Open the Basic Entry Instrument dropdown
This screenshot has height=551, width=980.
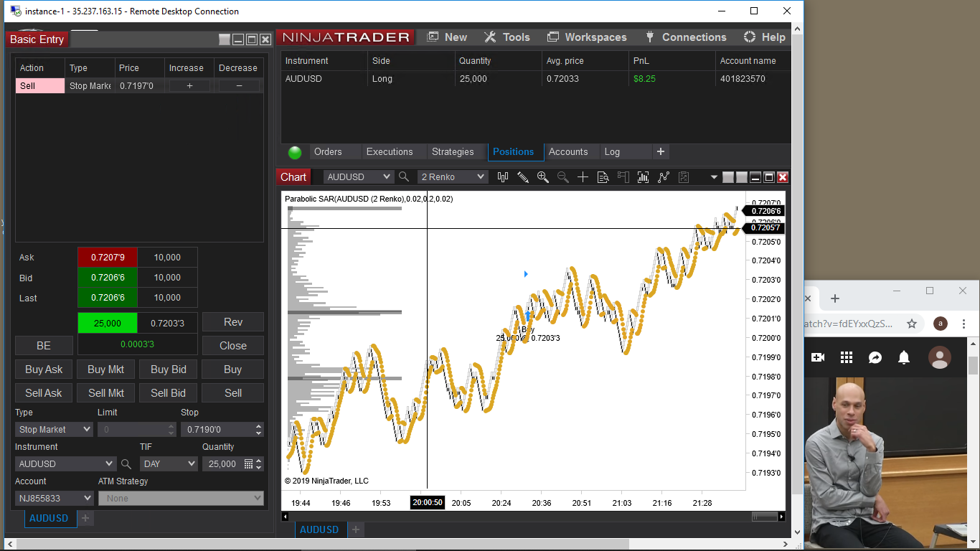(65, 464)
